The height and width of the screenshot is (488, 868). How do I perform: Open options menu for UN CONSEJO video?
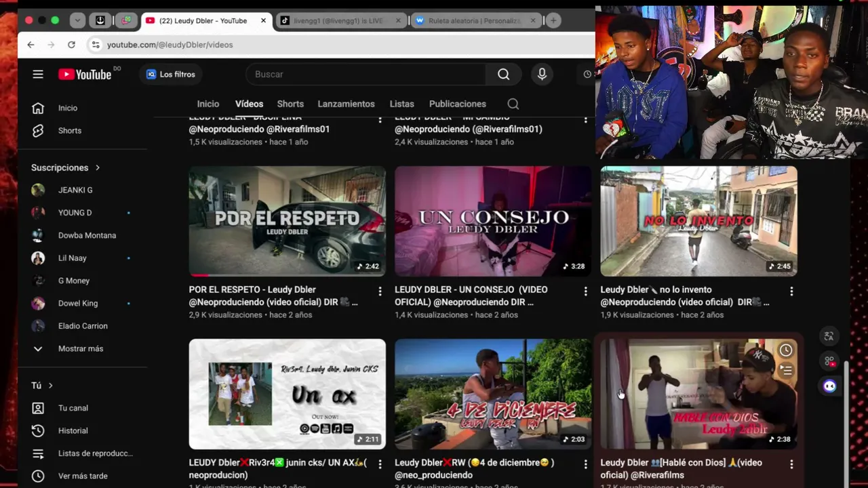click(x=586, y=291)
